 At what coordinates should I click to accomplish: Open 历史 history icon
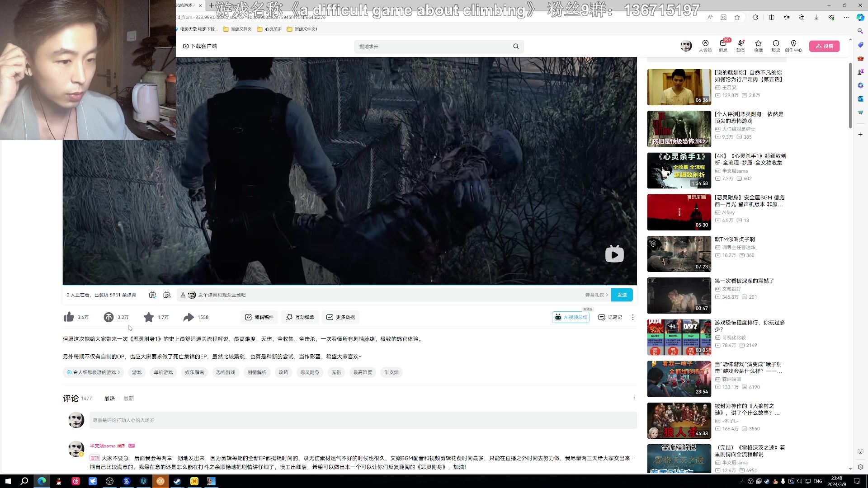click(776, 46)
